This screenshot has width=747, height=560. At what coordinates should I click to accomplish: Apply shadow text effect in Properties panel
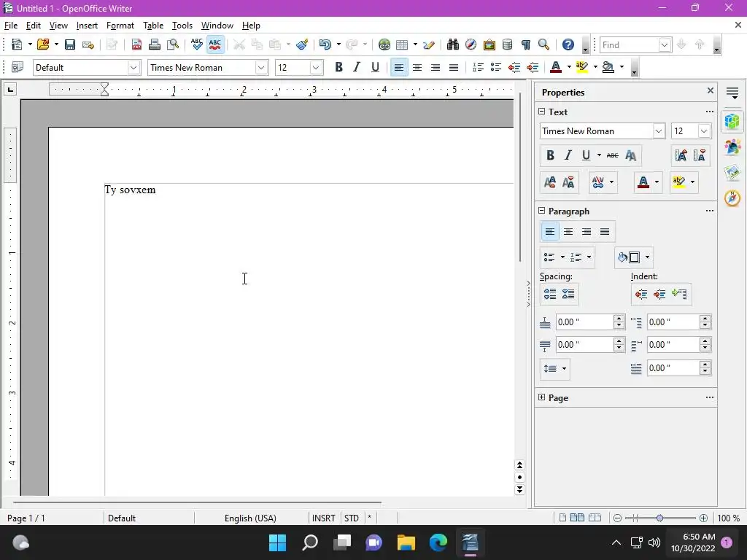pyautogui.click(x=631, y=155)
